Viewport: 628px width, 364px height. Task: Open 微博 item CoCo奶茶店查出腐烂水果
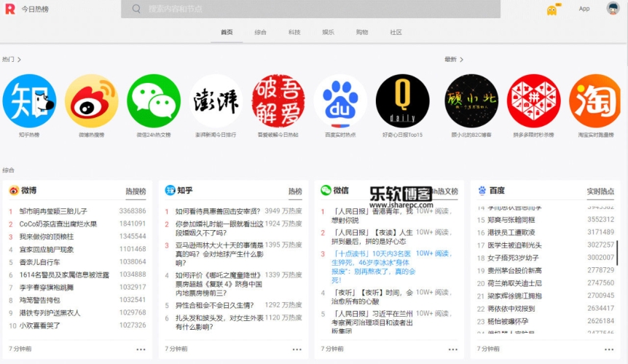coord(58,223)
